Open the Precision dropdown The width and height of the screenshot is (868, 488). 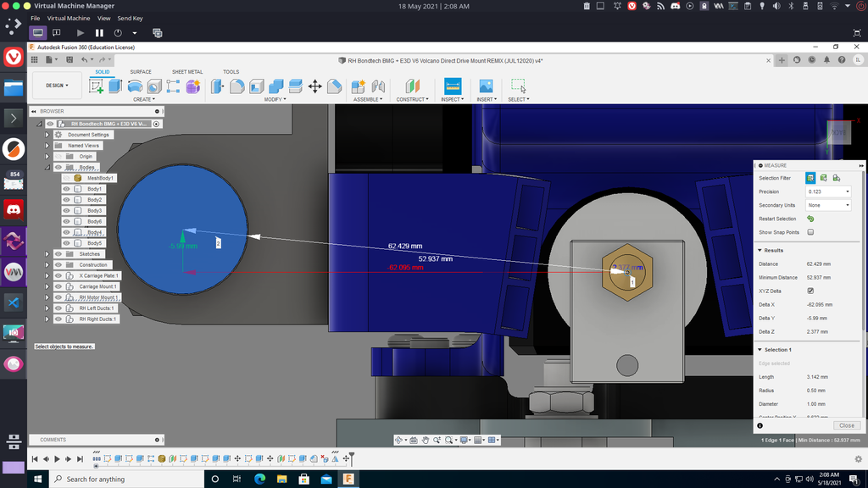828,191
